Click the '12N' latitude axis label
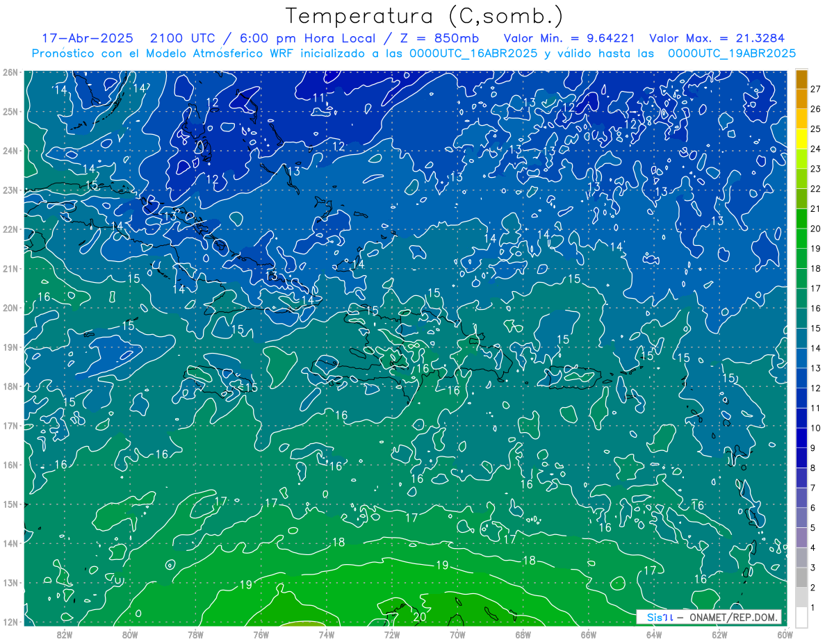The image size is (834, 644). tap(10, 622)
